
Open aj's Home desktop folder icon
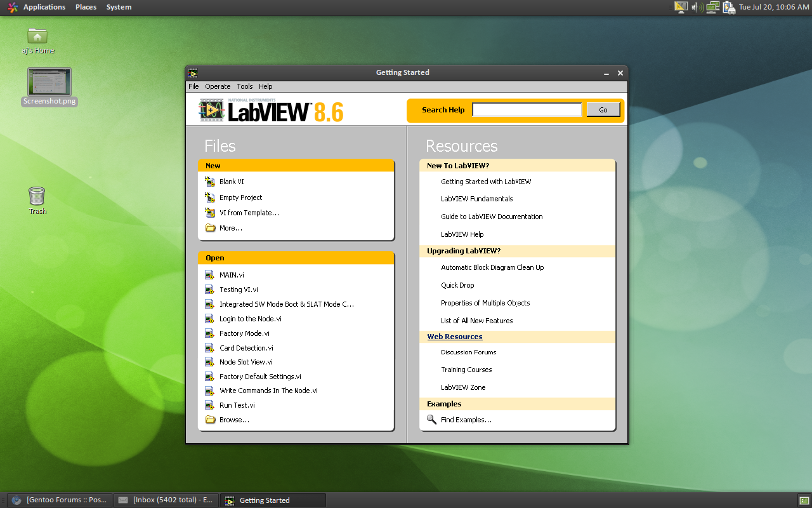point(37,36)
